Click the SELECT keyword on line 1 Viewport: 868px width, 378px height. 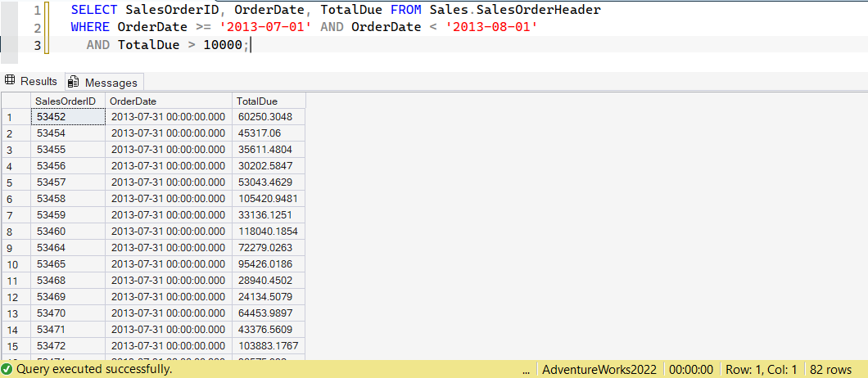point(94,10)
